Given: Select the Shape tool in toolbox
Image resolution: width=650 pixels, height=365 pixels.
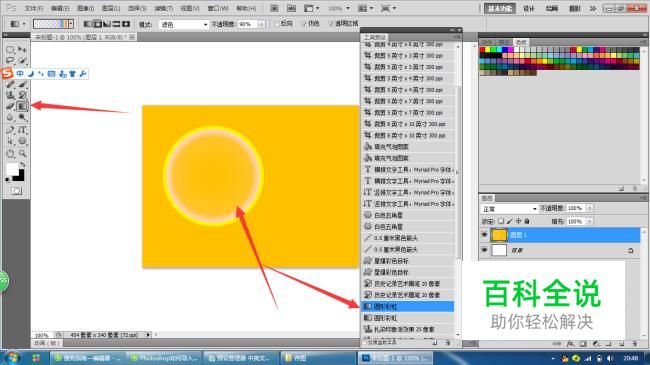Looking at the screenshot, I should point(22,141).
